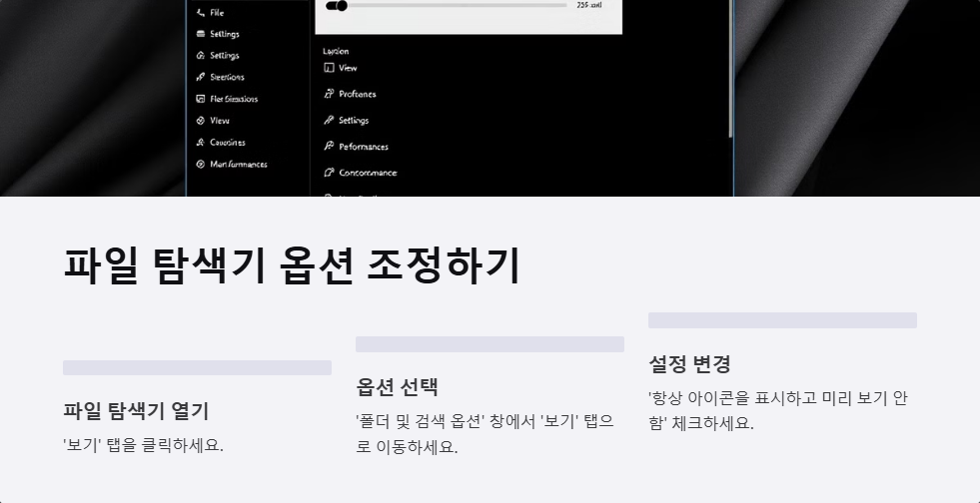
Task: Click the heading 파일 탐색기 옵션 조정하기
Action: coord(292,265)
